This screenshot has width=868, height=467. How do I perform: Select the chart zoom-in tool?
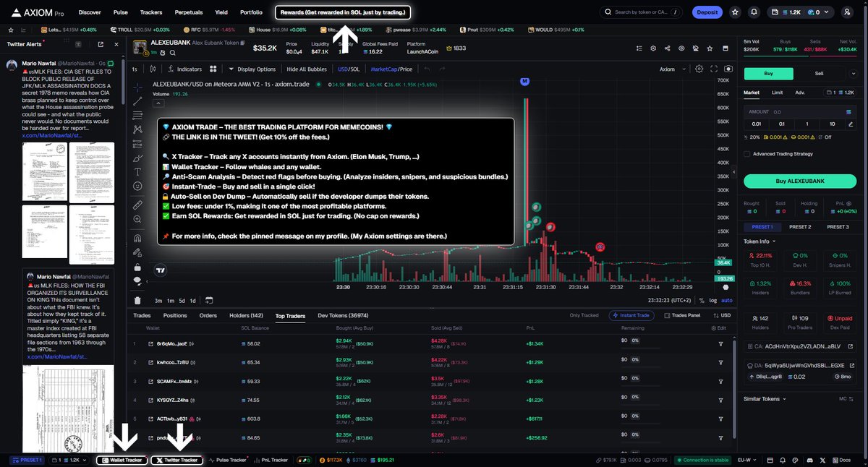coord(137,220)
